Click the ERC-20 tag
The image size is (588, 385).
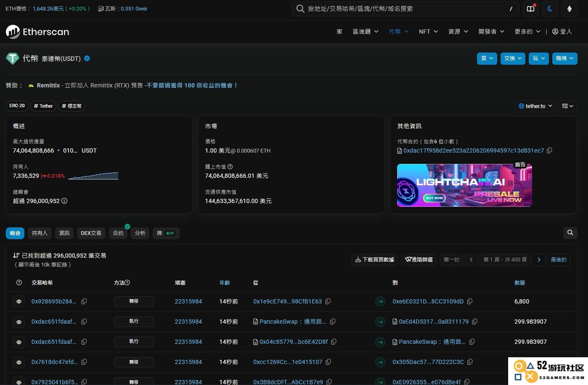click(x=17, y=106)
